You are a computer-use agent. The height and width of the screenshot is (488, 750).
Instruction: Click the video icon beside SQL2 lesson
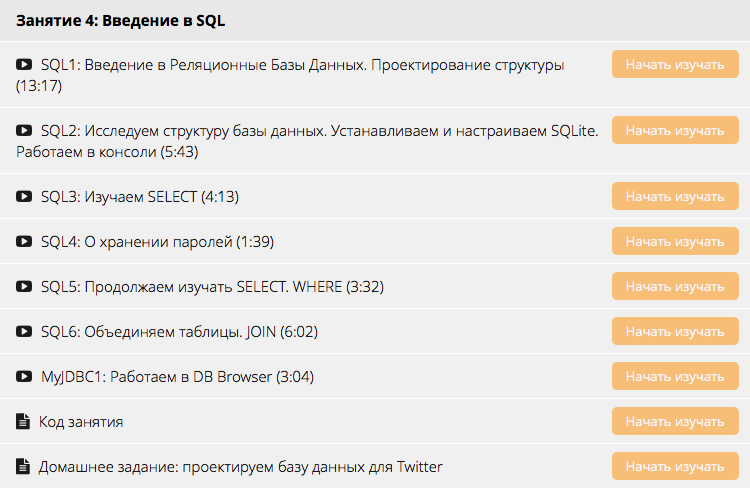click(25, 131)
